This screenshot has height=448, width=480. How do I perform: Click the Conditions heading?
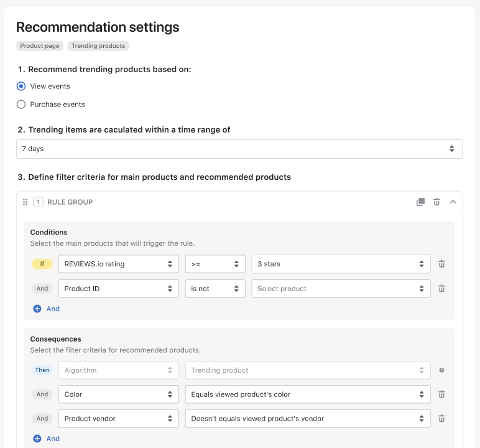(48, 232)
